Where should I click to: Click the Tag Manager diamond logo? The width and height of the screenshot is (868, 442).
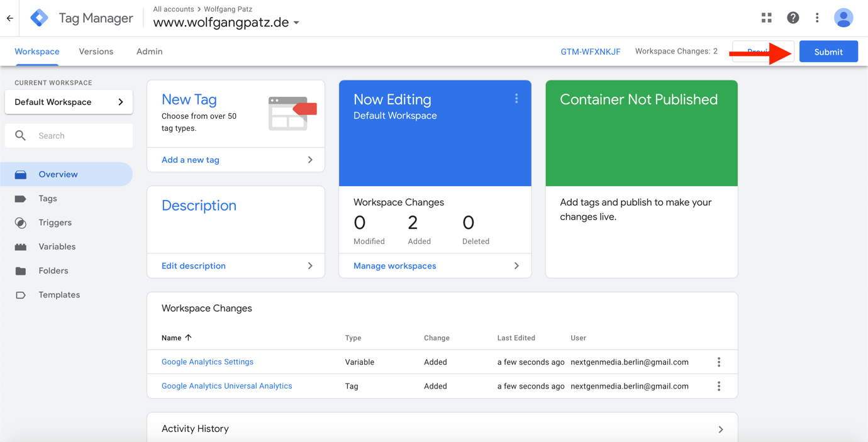[x=39, y=18]
